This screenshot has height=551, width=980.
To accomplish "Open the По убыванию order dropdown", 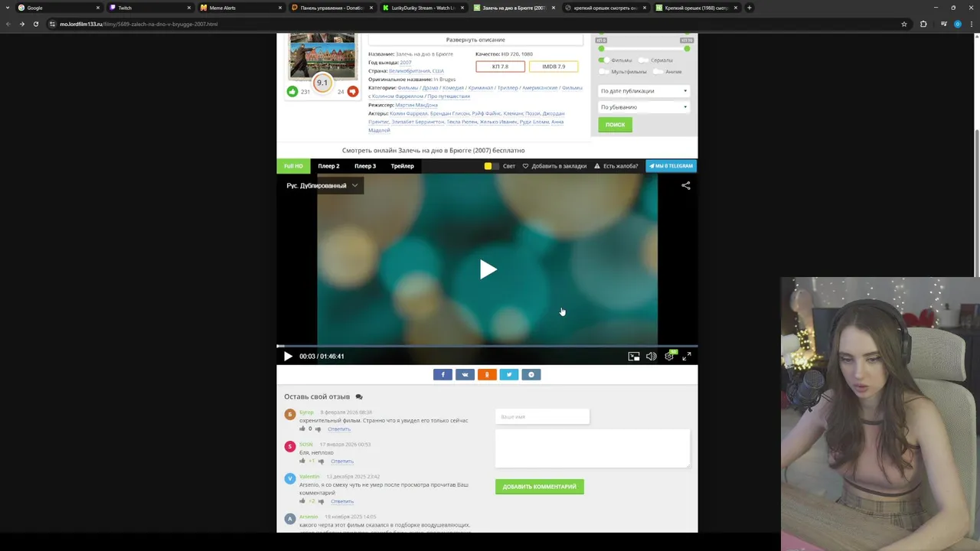I will point(643,107).
